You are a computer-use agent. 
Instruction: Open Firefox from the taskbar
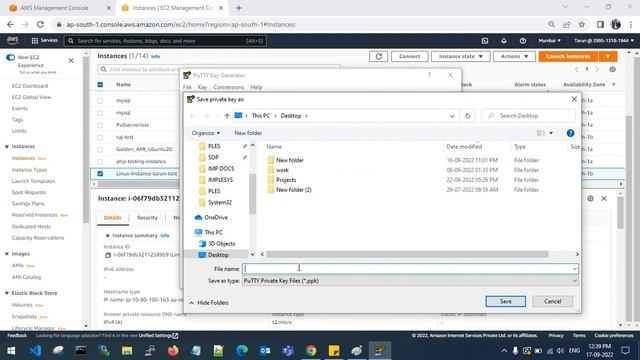click(173, 350)
